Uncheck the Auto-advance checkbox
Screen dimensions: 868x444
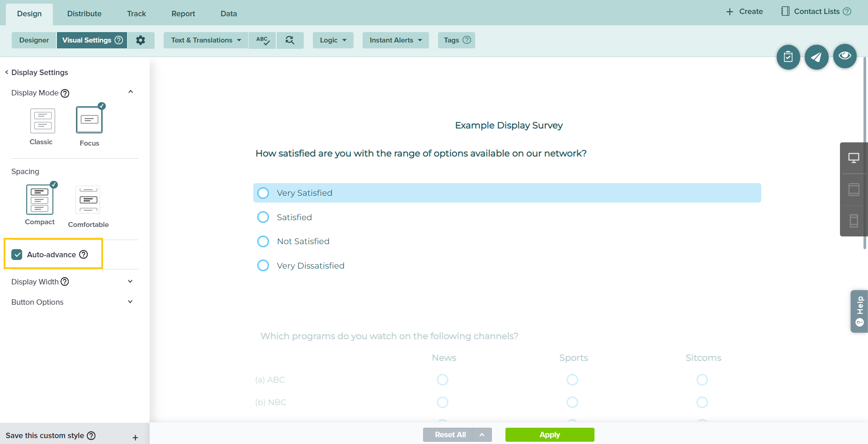point(17,255)
